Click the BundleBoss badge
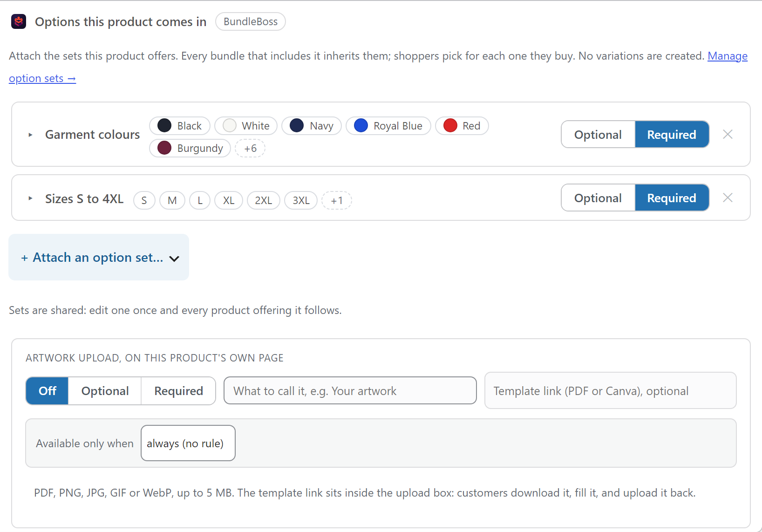Image resolution: width=762 pixels, height=532 pixels. [x=251, y=21]
